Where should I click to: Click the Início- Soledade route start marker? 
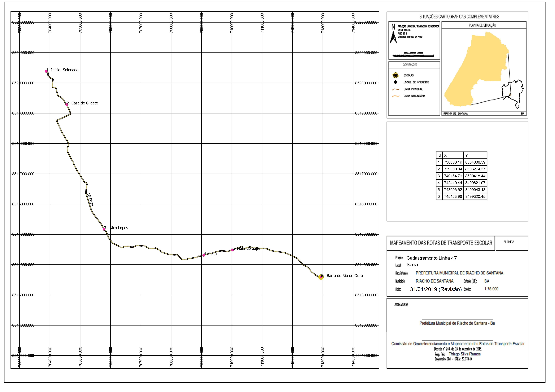46,71
